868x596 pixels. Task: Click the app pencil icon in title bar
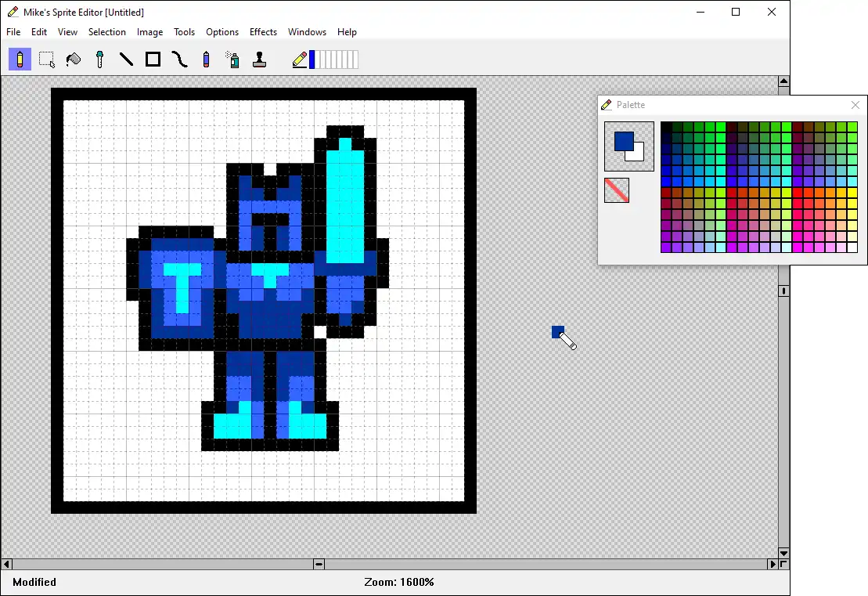13,12
